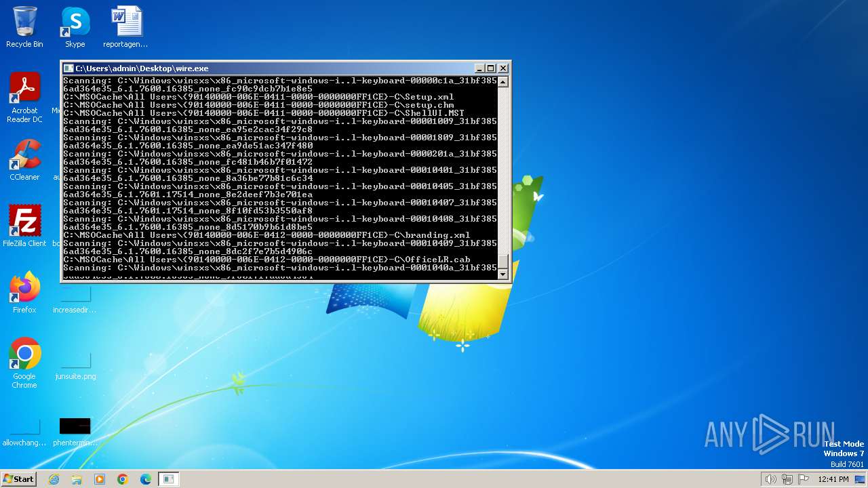Select the phentermin black thumbnail file
The width and height of the screenshot is (868, 488).
tap(75, 432)
